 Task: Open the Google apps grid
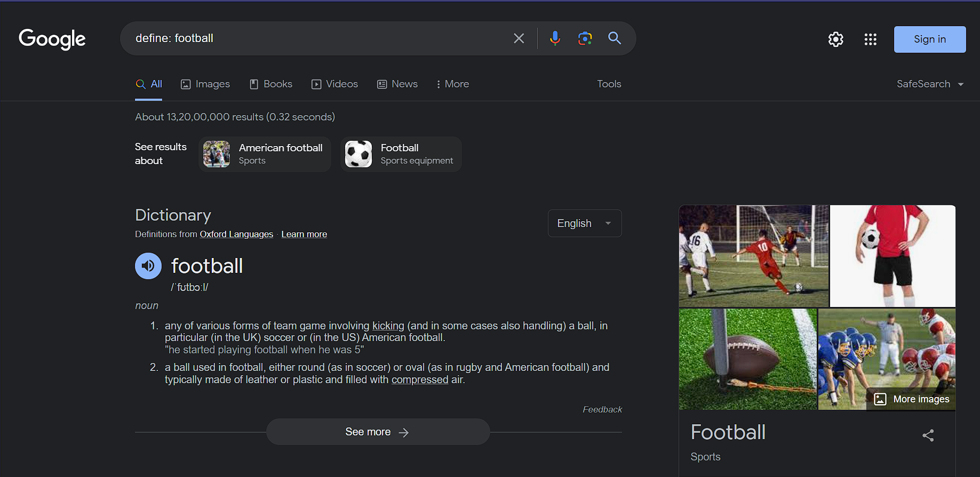(x=870, y=39)
